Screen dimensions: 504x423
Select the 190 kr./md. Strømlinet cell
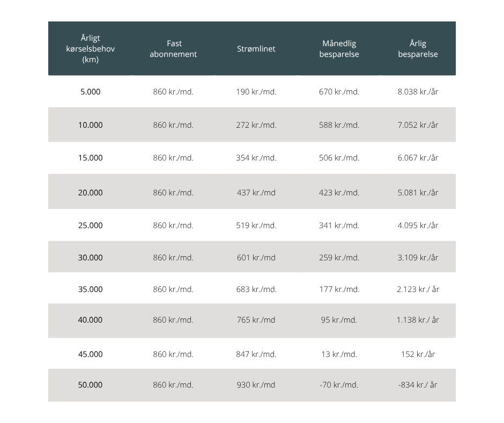(256, 92)
